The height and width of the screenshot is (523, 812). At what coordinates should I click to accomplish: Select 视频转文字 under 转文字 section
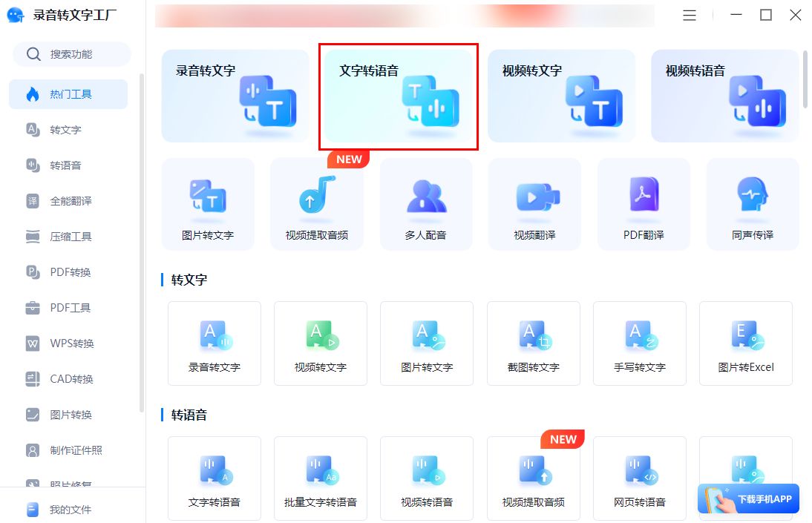coord(321,343)
